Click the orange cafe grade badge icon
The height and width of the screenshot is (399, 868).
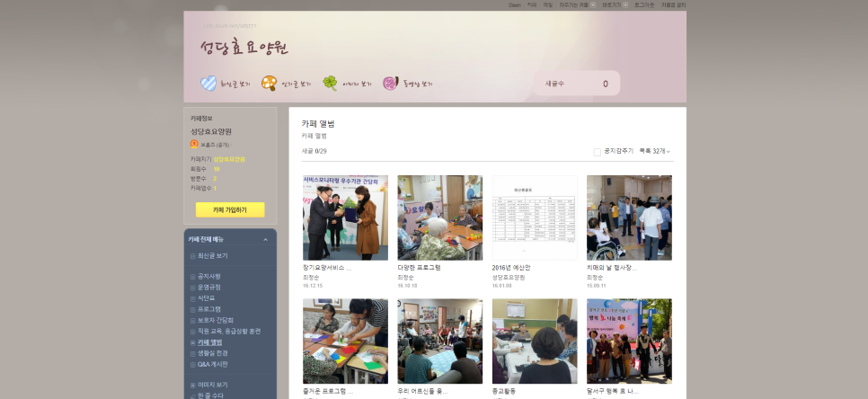click(194, 145)
